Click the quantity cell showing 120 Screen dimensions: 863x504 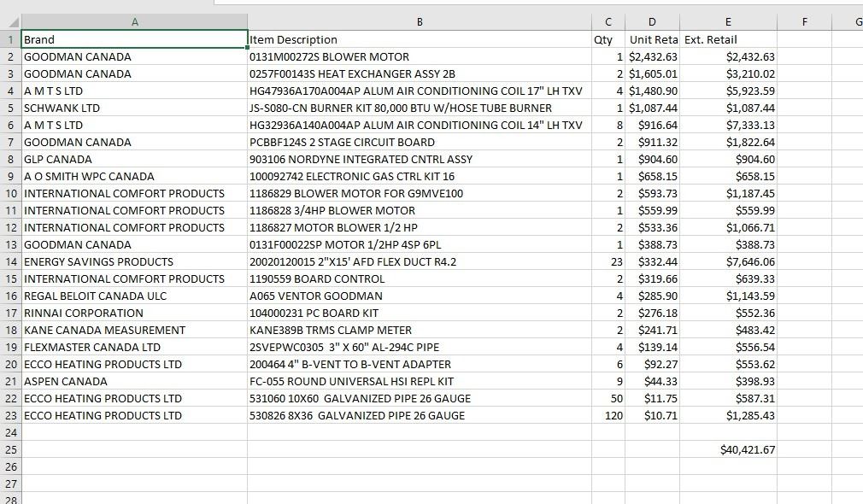pyautogui.click(x=608, y=415)
